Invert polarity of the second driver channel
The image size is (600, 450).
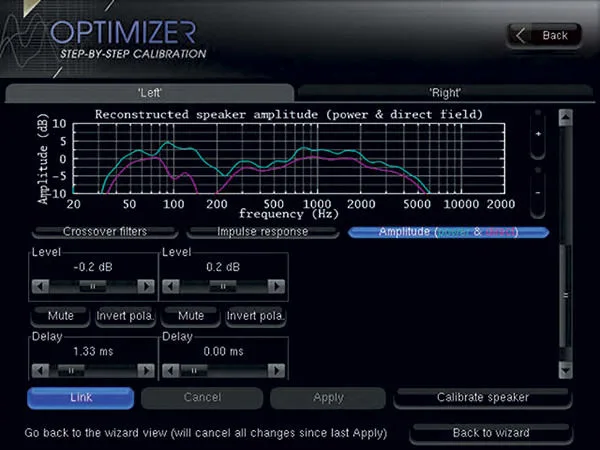(256, 316)
